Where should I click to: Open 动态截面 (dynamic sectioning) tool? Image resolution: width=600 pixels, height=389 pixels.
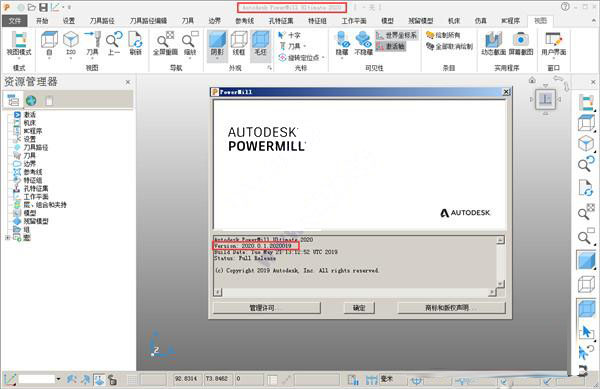[493, 43]
